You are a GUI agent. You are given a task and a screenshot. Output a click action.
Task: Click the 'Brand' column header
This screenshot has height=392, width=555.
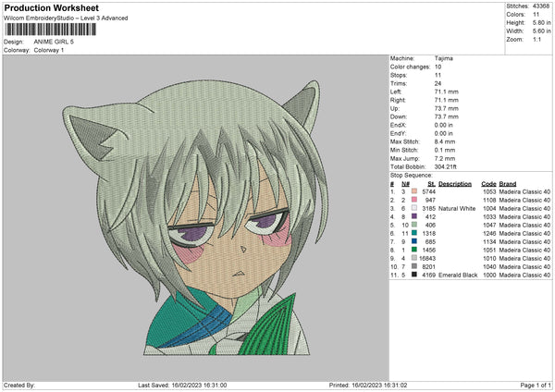[508, 184]
